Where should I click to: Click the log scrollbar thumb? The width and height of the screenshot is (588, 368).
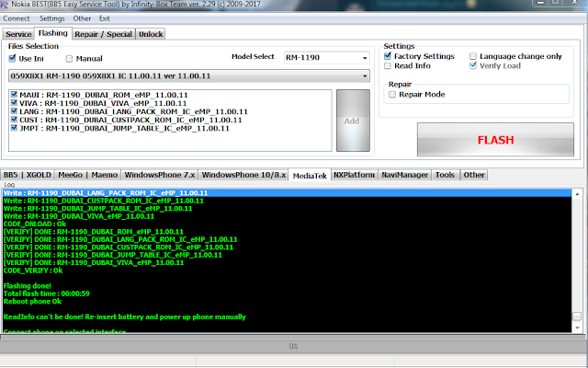click(x=577, y=316)
